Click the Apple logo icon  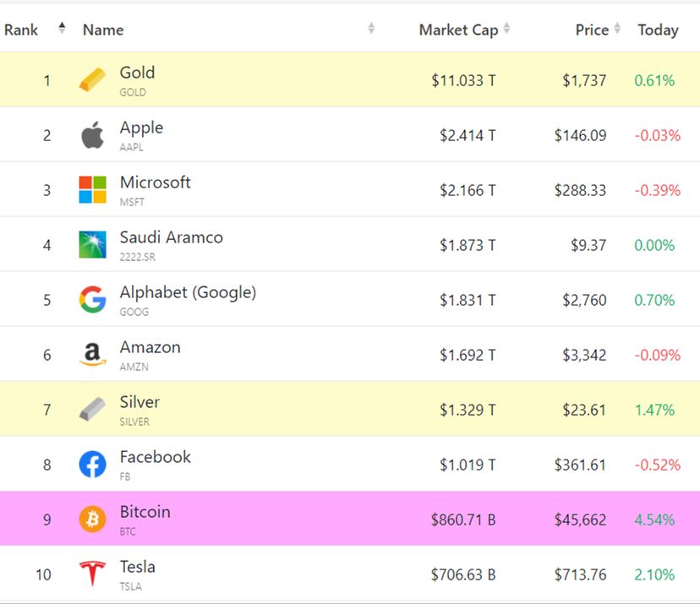coord(92,134)
